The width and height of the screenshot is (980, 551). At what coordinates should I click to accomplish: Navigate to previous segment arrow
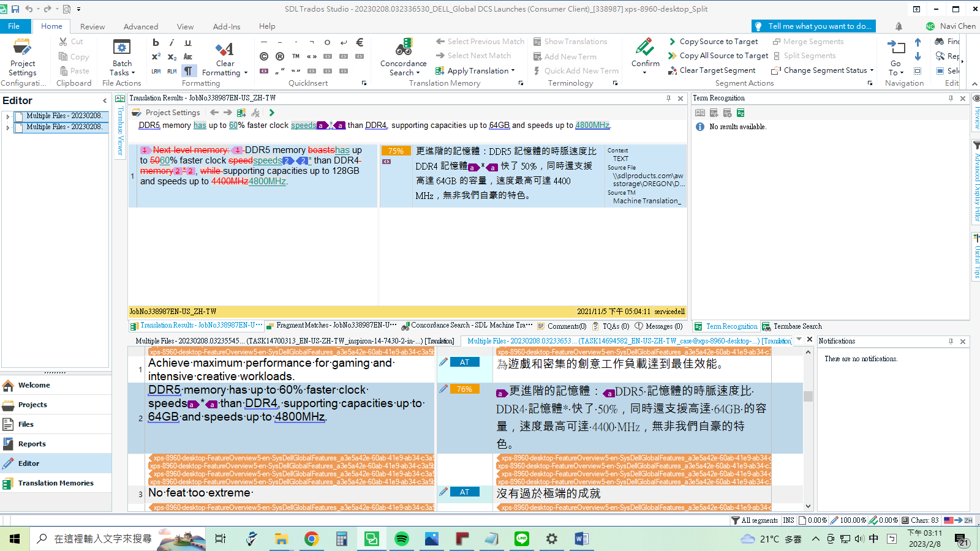[x=918, y=42]
